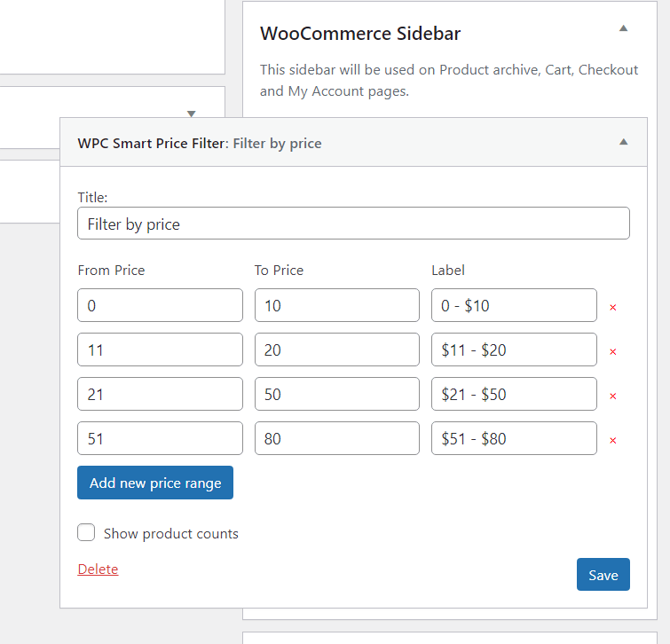Expand the widget with down arrow on left
The image size is (670, 644).
click(192, 114)
